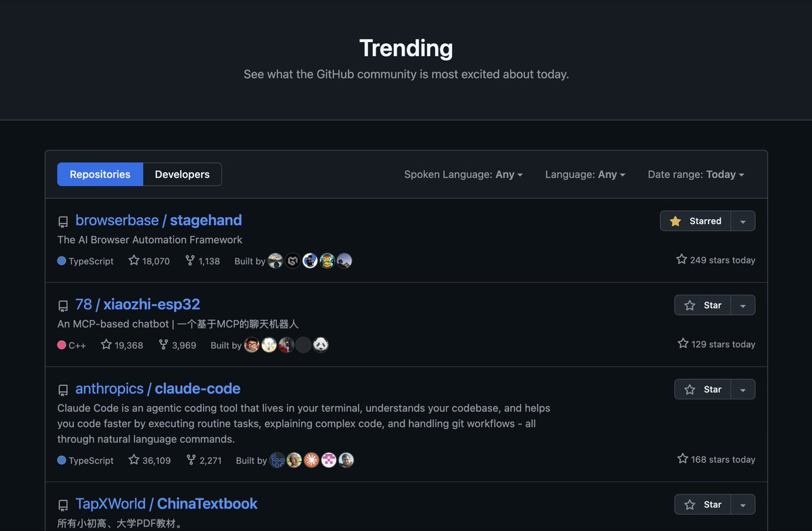This screenshot has width=812, height=531.
Task: View xiaozhi-esp32 forks count 3,969
Action: [177, 345]
